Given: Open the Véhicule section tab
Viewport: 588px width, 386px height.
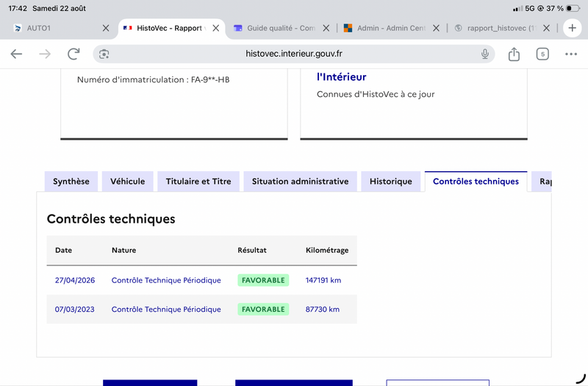Looking at the screenshot, I should click(x=127, y=182).
